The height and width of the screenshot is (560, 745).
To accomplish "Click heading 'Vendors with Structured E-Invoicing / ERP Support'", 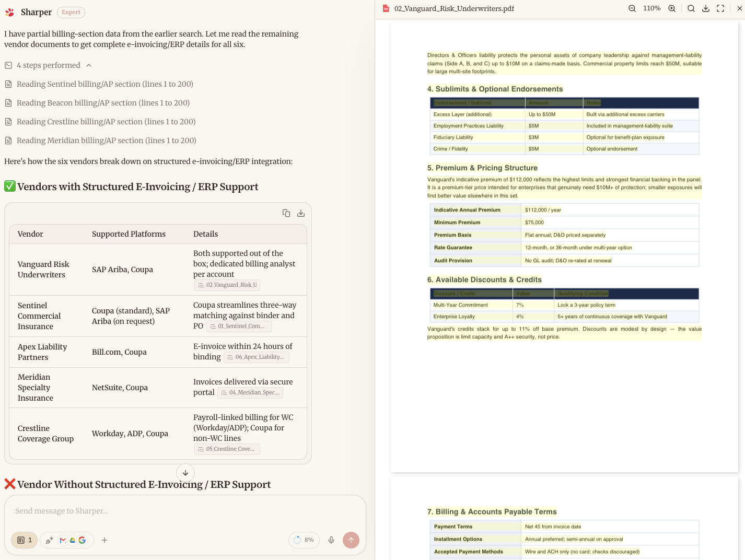I will point(137,186).
